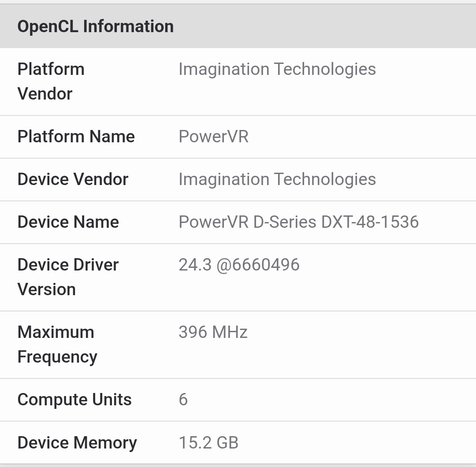Click the 24.3 driver version number

[x=195, y=265]
